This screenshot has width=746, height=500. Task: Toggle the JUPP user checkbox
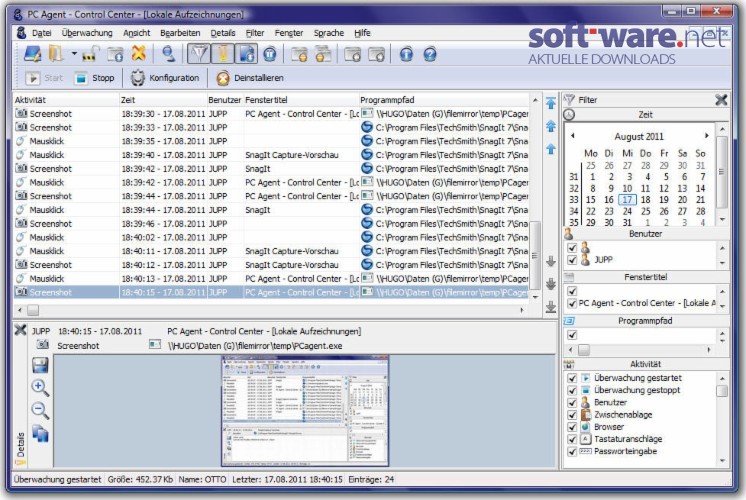click(x=572, y=260)
